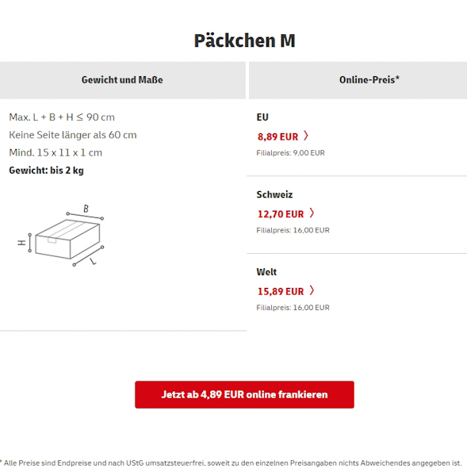This screenshot has height=476, width=467.
Task: Click the chevron arrow beside 15,89 EUR
Action: click(x=312, y=290)
